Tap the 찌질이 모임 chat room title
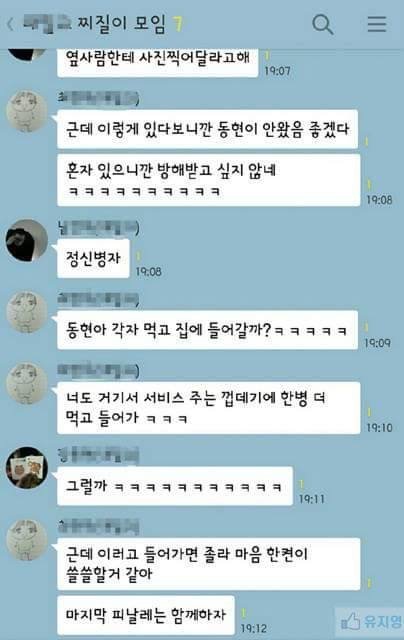The height and width of the screenshot is (640, 404). click(x=122, y=24)
